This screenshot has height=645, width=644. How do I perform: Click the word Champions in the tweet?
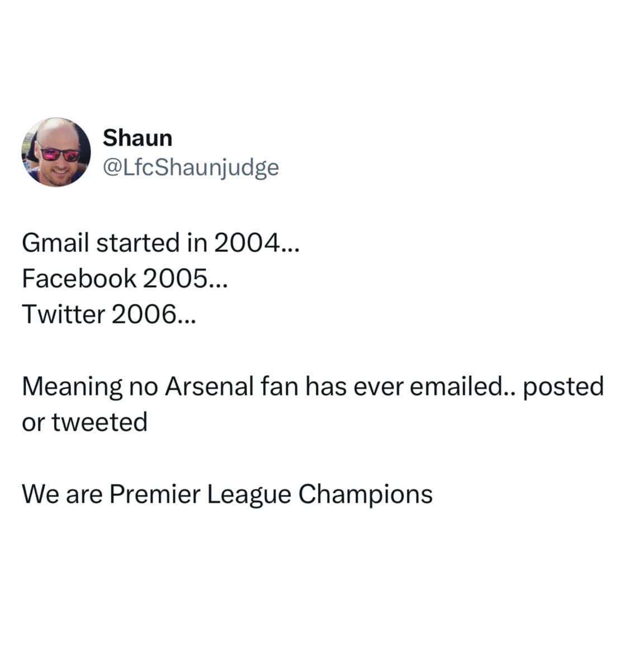[x=366, y=495]
